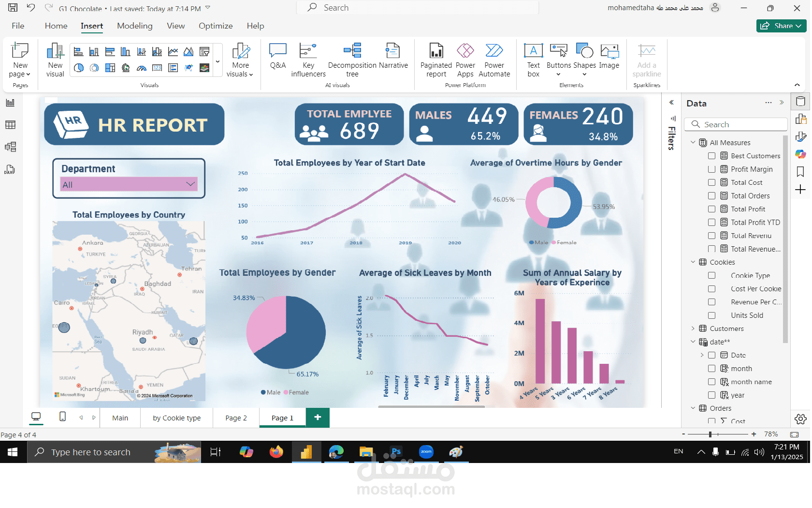Select pie chart visual in gallery
Viewport: 812px width, 508px height.
pyautogui.click(x=78, y=68)
